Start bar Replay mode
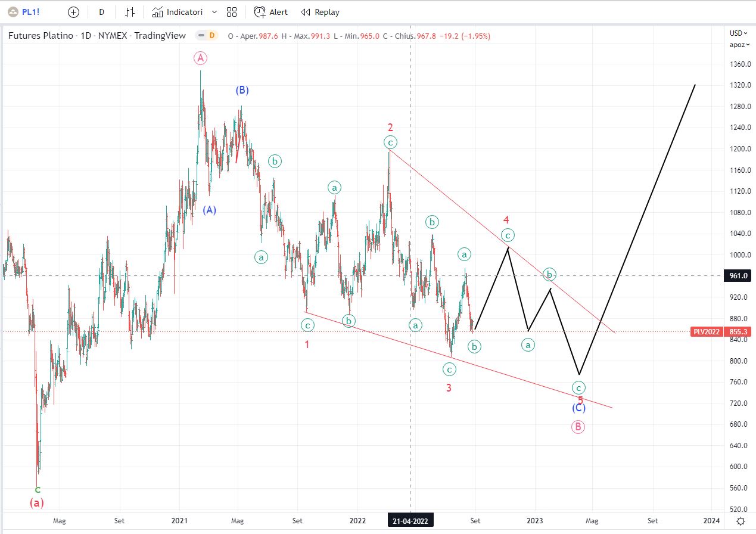This screenshot has height=534, width=756. tap(320, 12)
